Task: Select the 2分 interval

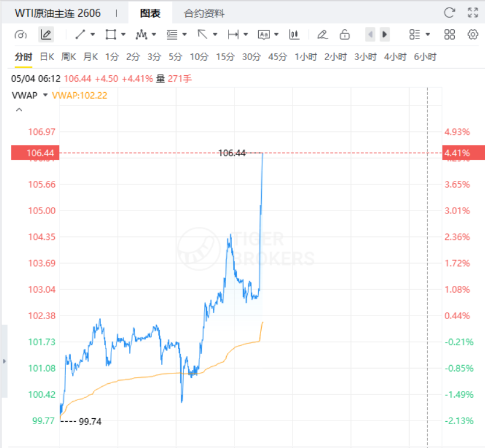Action: [x=133, y=57]
